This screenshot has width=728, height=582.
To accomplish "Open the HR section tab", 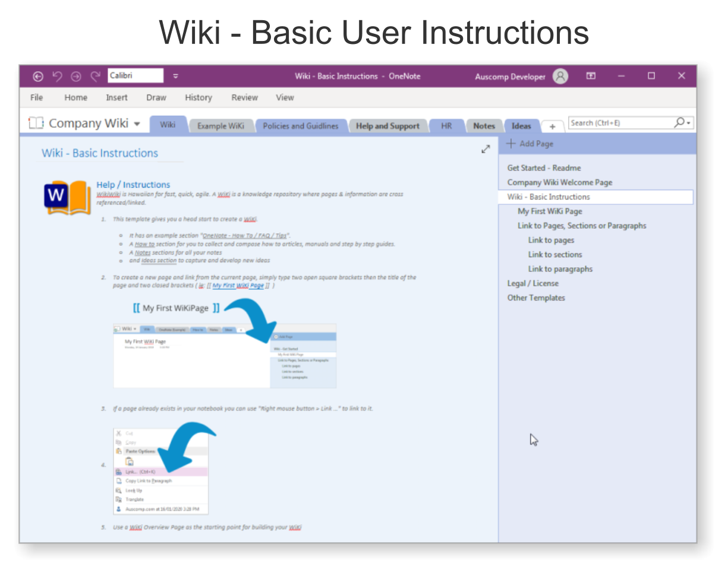I will point(446,126).
